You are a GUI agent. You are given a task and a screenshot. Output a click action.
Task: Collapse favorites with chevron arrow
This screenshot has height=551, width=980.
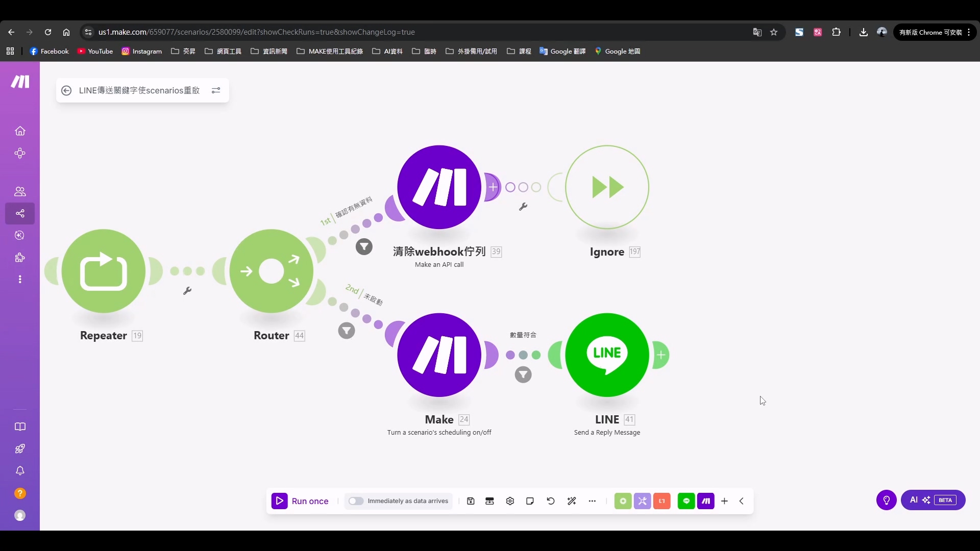[x=742, y=501]
